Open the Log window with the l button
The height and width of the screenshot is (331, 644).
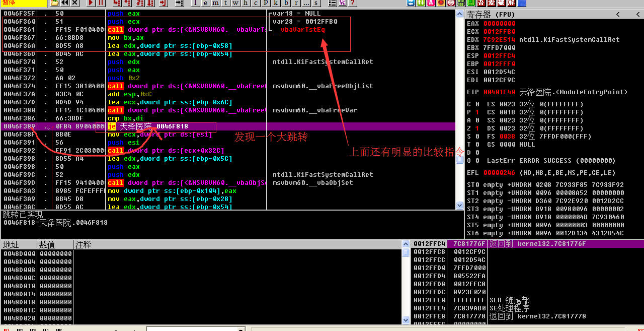[x=194, y=3]
